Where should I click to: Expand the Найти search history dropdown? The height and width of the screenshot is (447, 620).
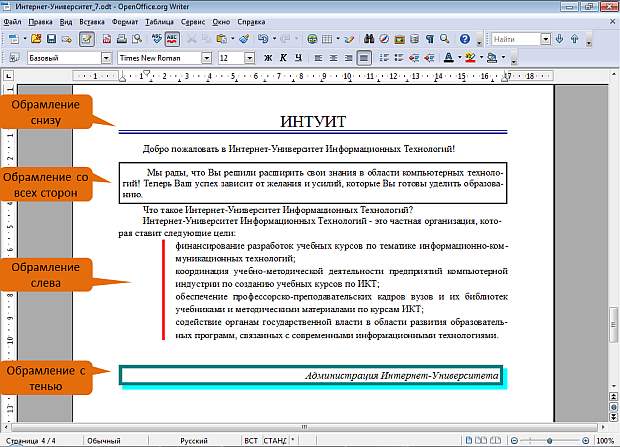coord(546,39)
